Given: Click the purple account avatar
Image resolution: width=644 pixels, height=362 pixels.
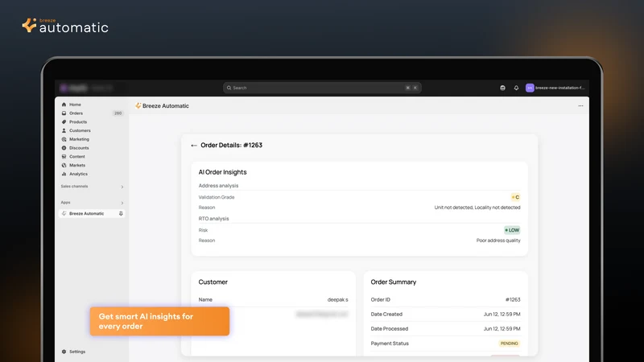Looking at the screenshot, I should click(x=530, y=88).
